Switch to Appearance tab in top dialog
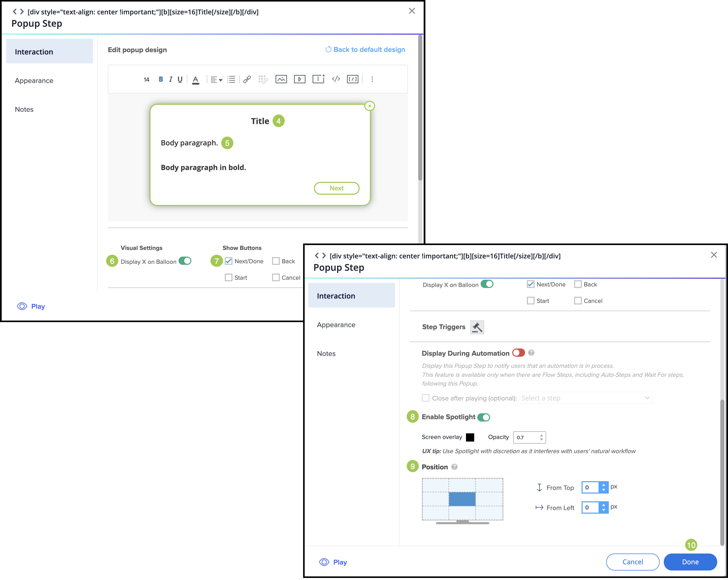 click(x=34, y=81)
